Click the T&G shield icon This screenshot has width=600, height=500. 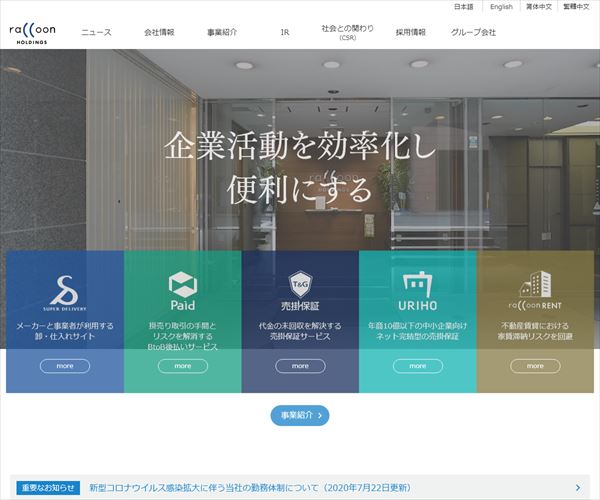tap(300, 284)
